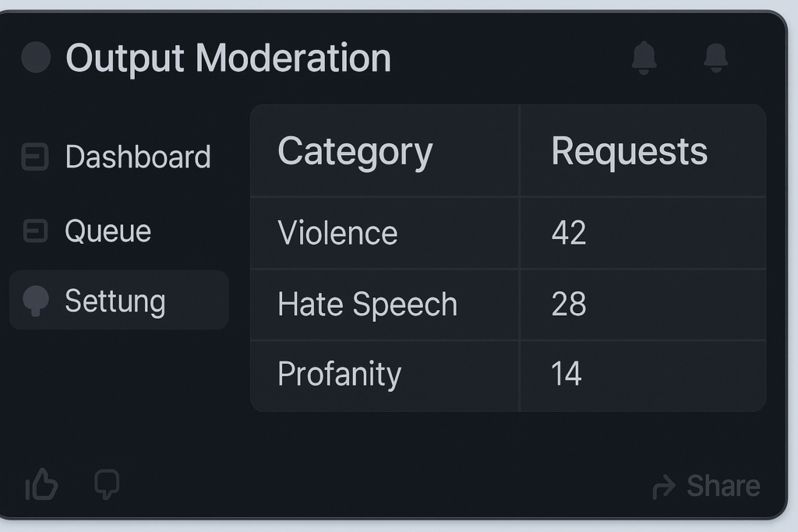
Task: Click the Requests column header
Action: pos(629,151)
